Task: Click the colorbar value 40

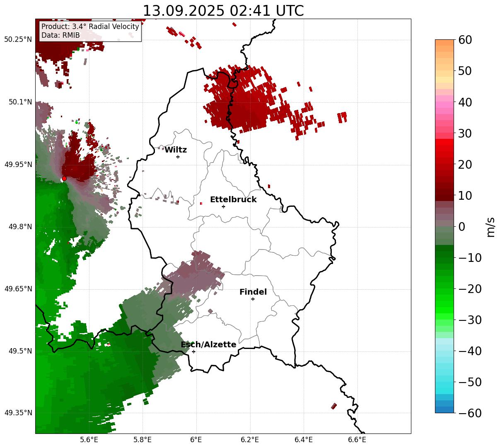Action: coord(464,102)
